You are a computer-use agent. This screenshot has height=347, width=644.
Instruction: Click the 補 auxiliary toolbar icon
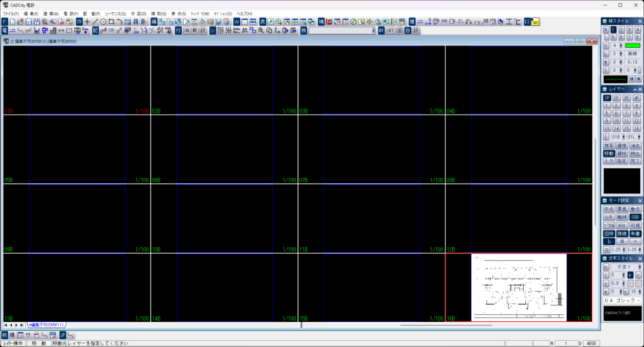tap(321, 22)
